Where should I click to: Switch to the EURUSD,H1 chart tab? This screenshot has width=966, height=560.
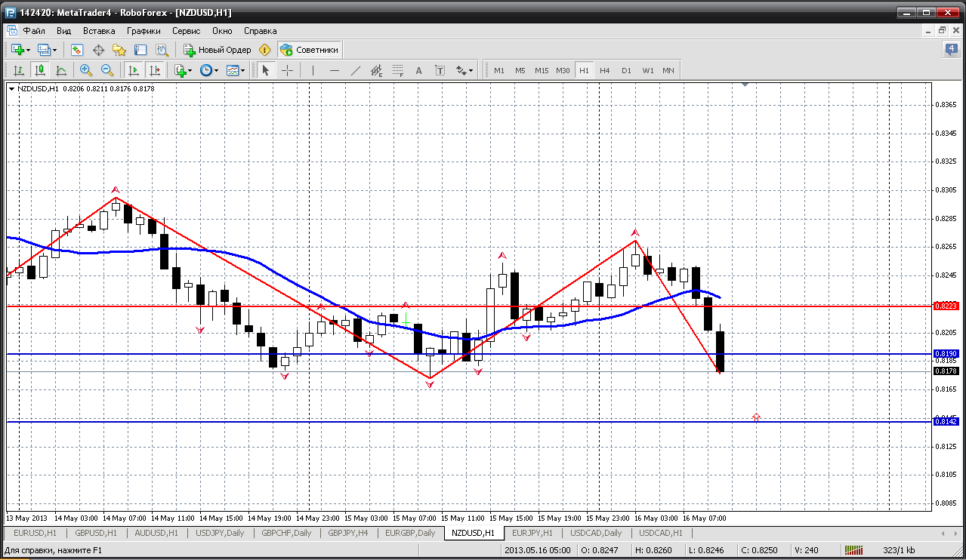point(34,533)
